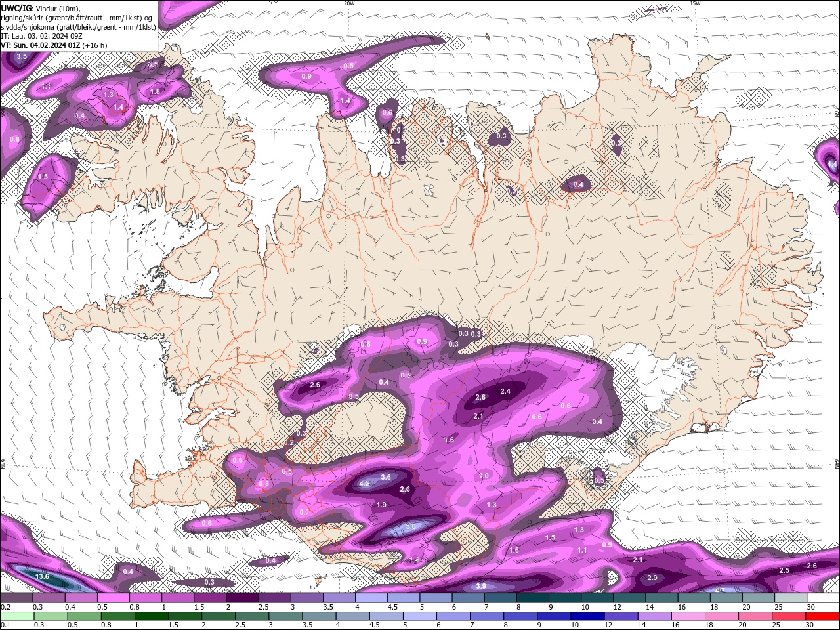Click the 2.4 precipitation value on the map

(x=505, y=391)
